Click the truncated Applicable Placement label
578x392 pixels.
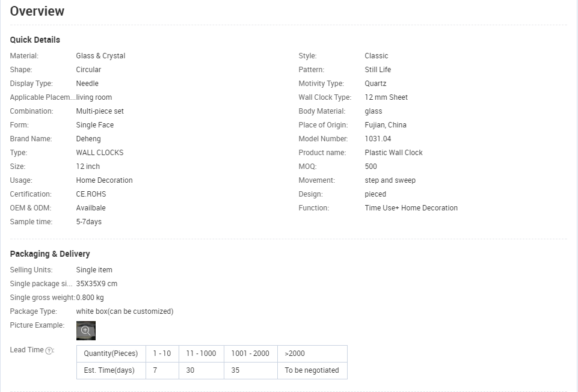[42, 97]
